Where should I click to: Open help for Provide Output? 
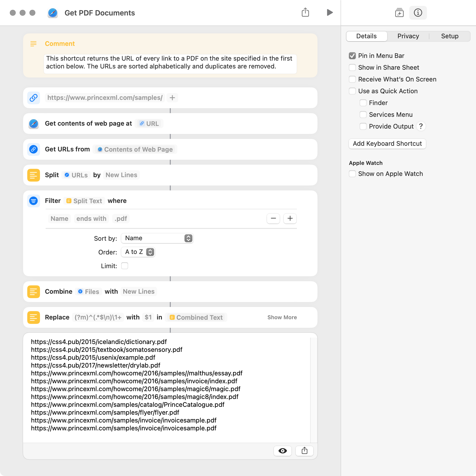421,126
